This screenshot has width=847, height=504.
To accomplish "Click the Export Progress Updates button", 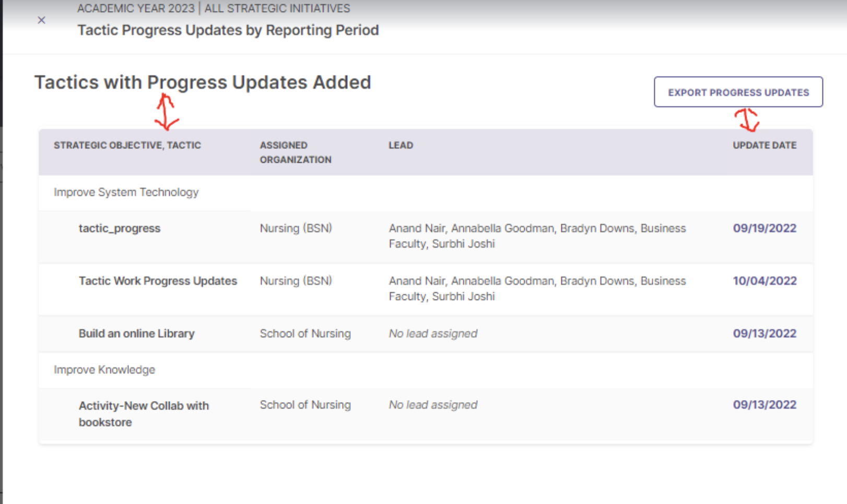I will coord(738,92).
